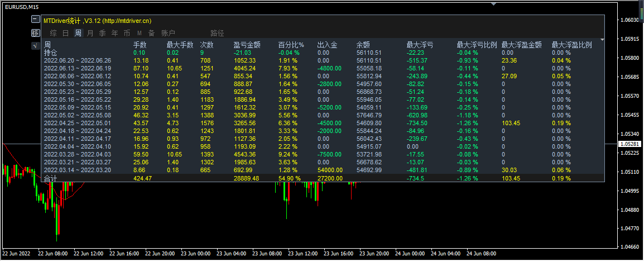The width and height of the screenshot is (644, 261).
Task: Click current price label 1.05281 on axis
Action: tap(628, 144)
